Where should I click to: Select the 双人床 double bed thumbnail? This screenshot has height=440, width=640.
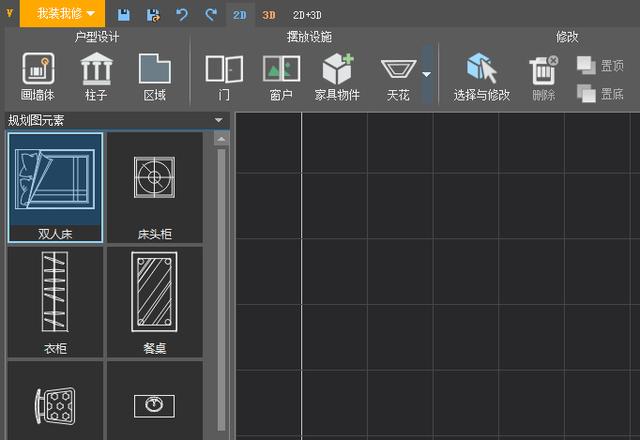[x=55, y=188]
